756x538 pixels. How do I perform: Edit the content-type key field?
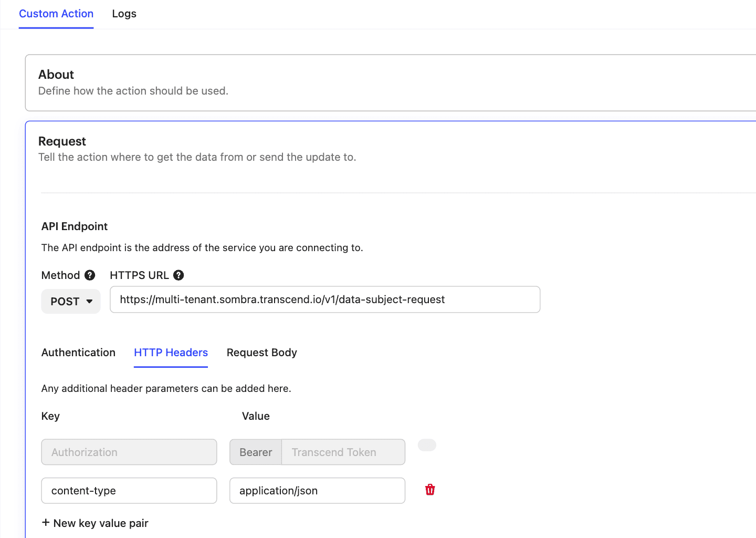[x=129, y=490]
